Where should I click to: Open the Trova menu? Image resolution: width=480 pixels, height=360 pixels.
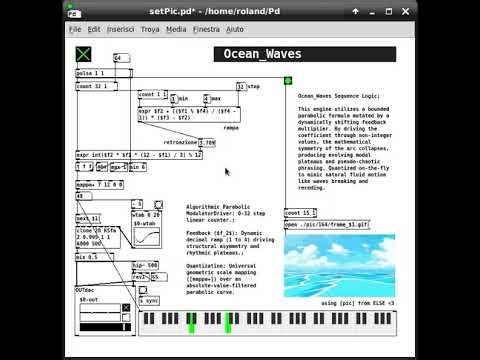(x=150, y=29)
